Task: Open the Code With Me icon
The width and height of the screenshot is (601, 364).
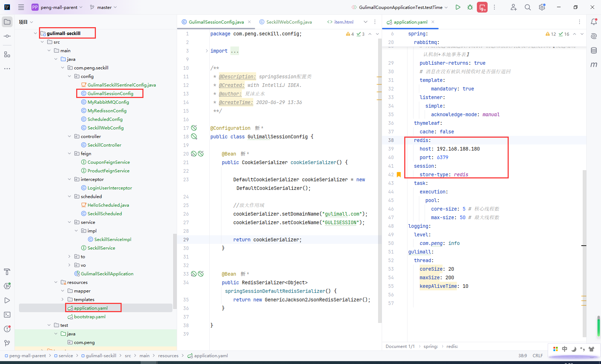Action: tap(514, 7)
